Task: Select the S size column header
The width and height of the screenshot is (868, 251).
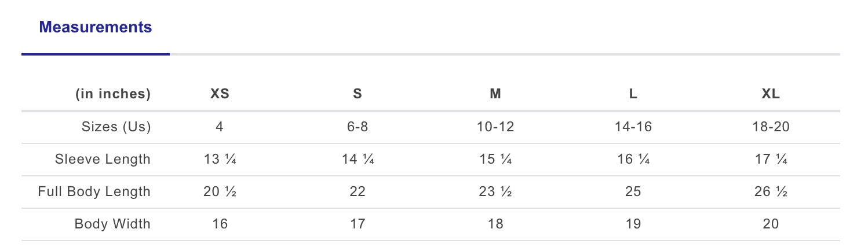Action: tap(358, 94)
